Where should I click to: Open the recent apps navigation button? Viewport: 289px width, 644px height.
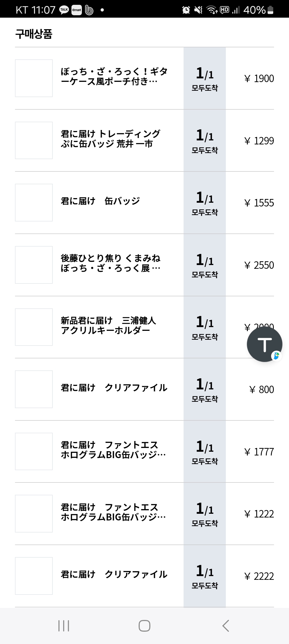coord(64,626)
